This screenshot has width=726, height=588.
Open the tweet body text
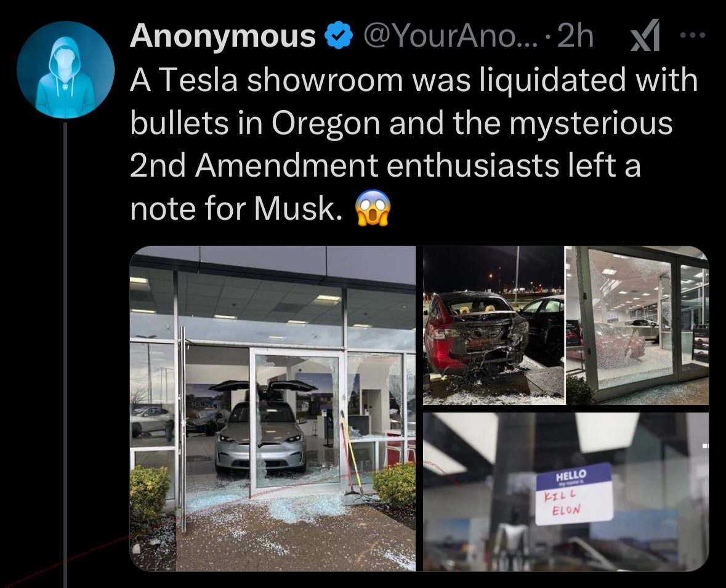pos(413,143)
